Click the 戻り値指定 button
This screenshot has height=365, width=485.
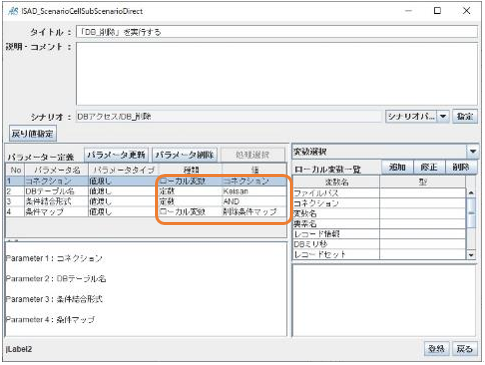[x=32, y=134]
